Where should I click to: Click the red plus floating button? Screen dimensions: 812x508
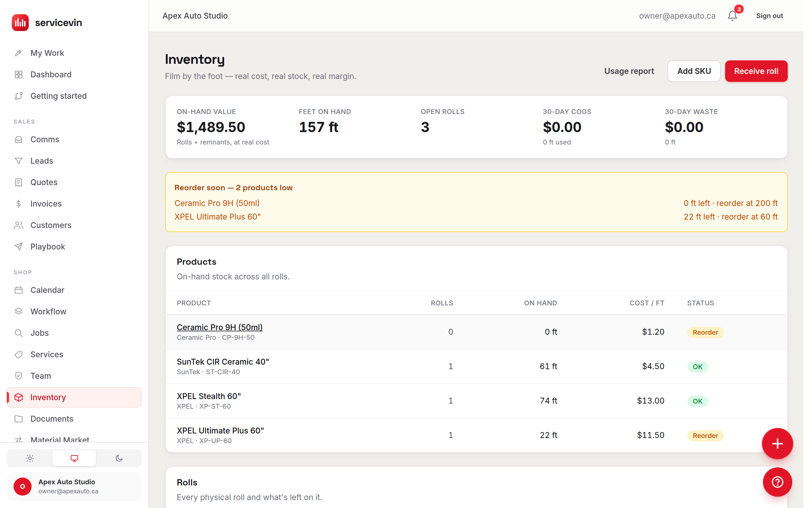tap(777, 444)
